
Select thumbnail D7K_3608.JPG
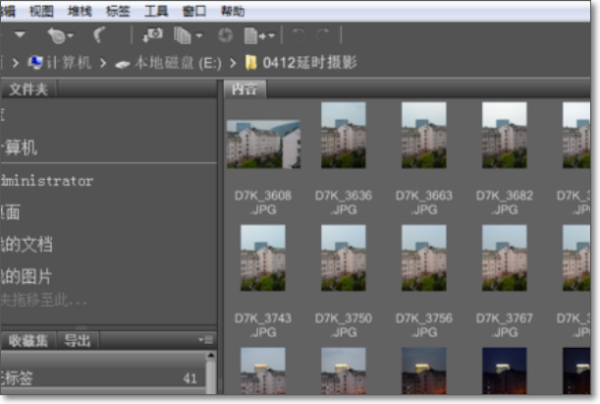coord(263,145)
